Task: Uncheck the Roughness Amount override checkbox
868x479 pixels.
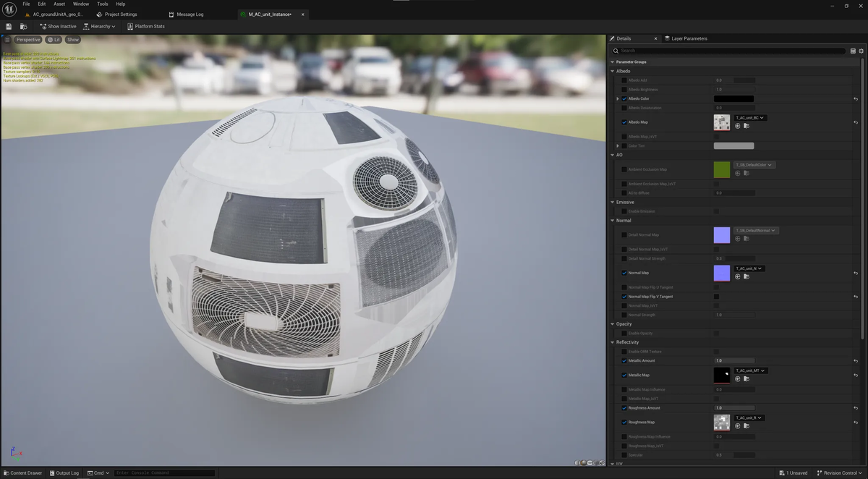Action: pos(624,408)
